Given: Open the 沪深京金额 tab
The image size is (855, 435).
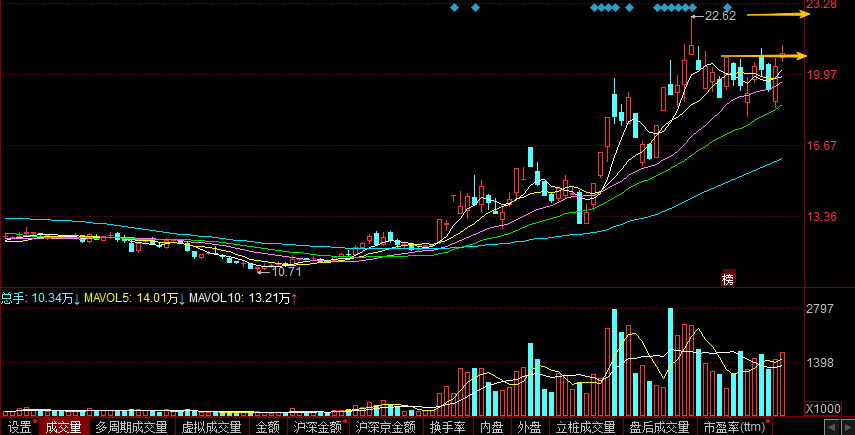Looking at the screenshot, I should pos(386,427).
